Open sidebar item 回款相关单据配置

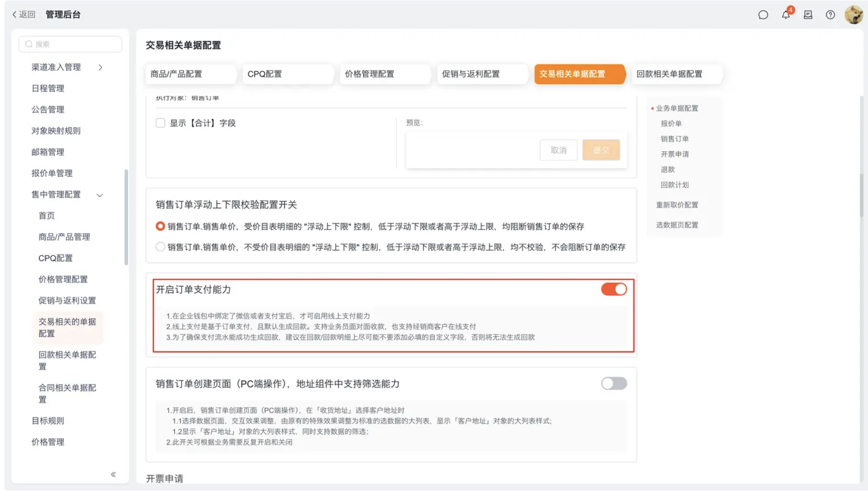(x=67, y=361)
